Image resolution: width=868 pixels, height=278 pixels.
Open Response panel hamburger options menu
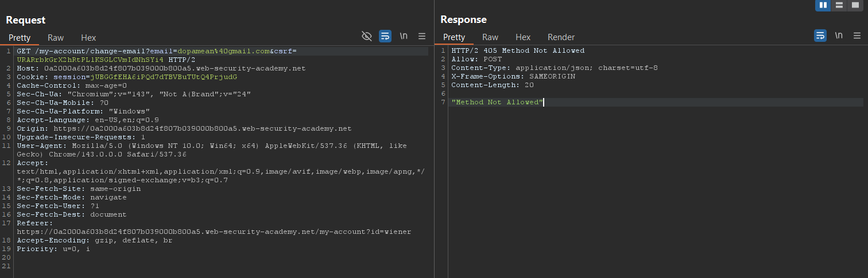coord(857,36)
